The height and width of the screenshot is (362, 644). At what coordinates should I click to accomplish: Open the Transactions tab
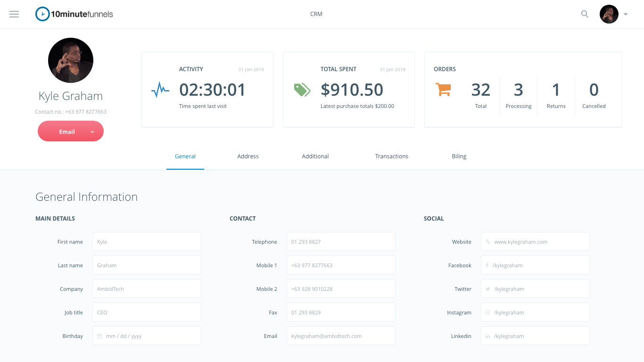pyautogui.click(x=391, y=156)
